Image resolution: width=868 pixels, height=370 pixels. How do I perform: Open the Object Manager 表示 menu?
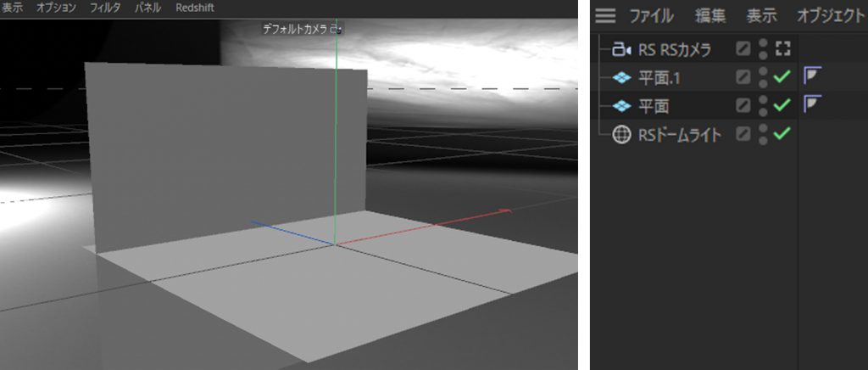761,16
